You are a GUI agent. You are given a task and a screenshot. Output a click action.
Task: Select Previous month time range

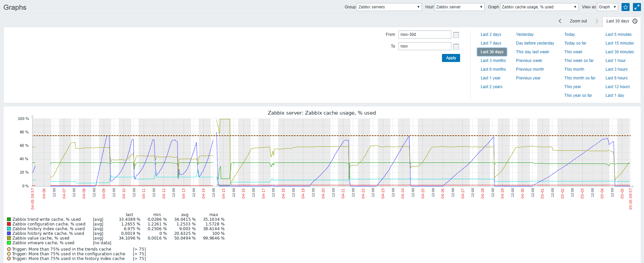click(530, 69)
